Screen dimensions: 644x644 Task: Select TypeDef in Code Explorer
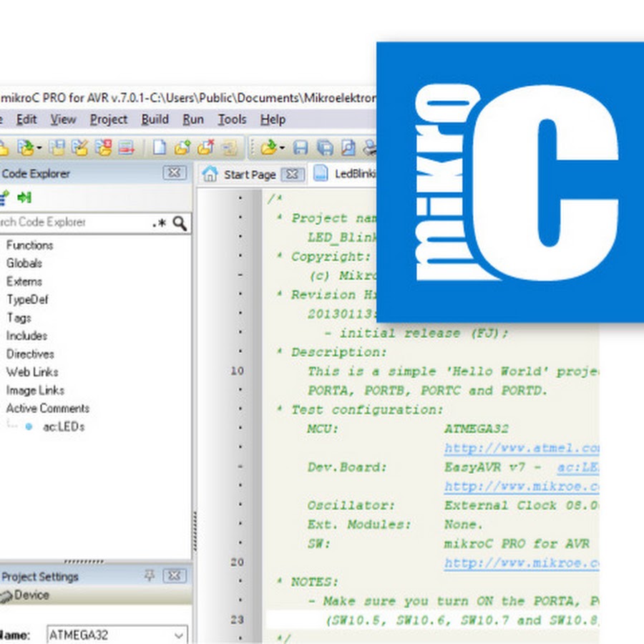pyautogui.click(x=27, y=299)
